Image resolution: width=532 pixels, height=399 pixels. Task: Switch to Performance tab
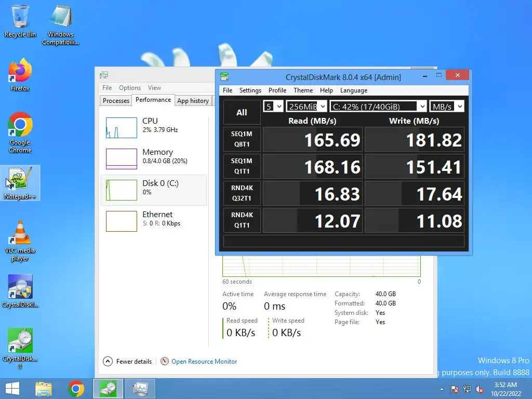point(153,100)
